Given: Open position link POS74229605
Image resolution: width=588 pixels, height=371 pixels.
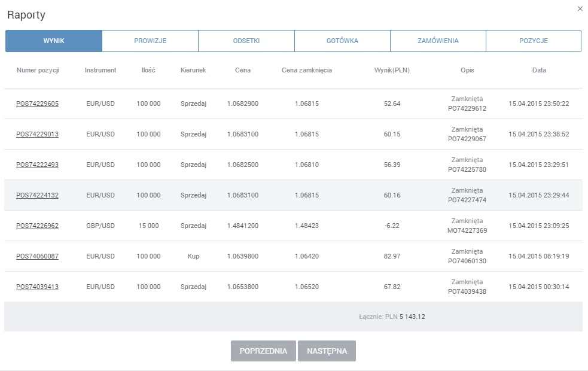Looking at the screenshot, I should click(37, 104).
